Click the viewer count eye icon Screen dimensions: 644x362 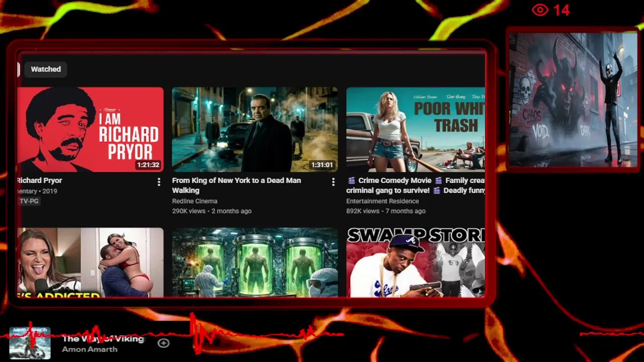[x=540, y=10]
